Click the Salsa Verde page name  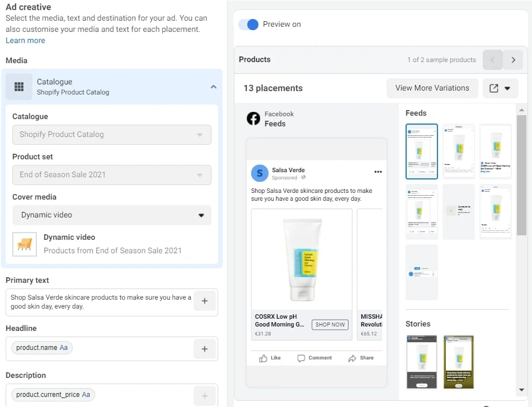click(x=289, y=170)
